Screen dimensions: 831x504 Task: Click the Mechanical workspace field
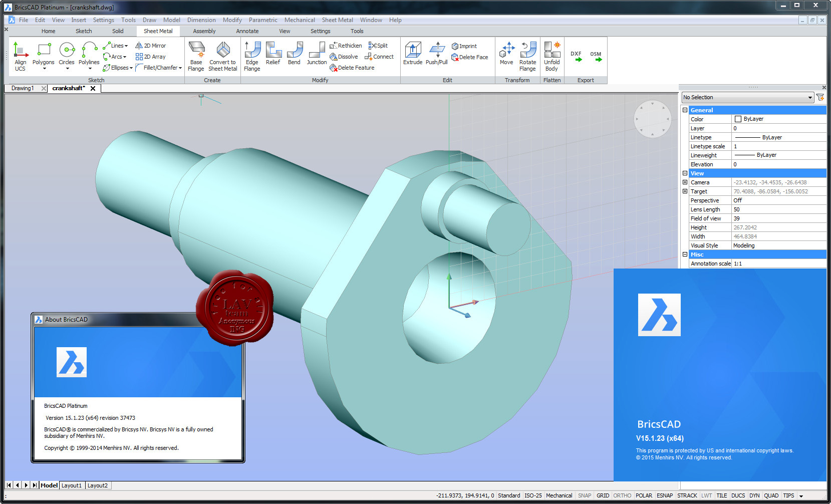click(x=559, y=495)
